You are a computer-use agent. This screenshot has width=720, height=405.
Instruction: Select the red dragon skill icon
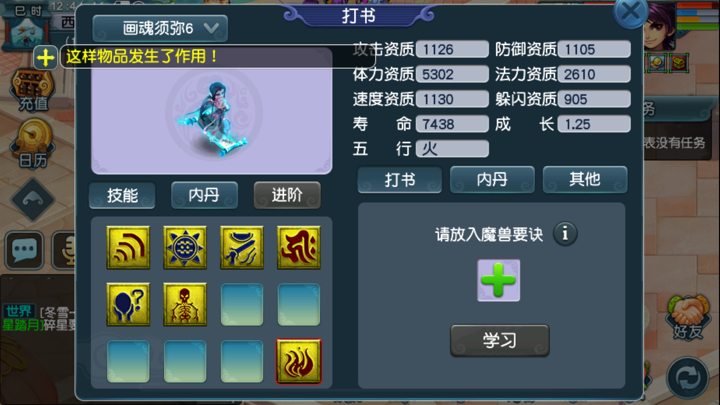click(299, 248)
